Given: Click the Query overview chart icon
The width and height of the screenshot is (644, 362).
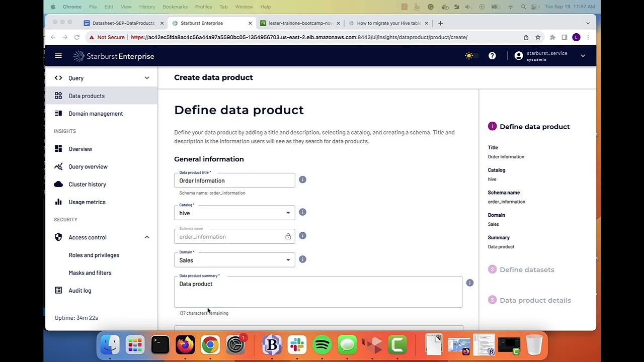Looking at the screenshot, I should [58, 166].
